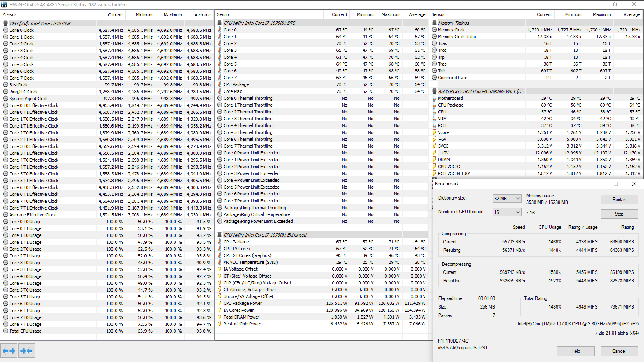Viewport: 644px width, 362px height.
Task: Click the clock icon next to Core 0 Clock
Action: [6, 30]
